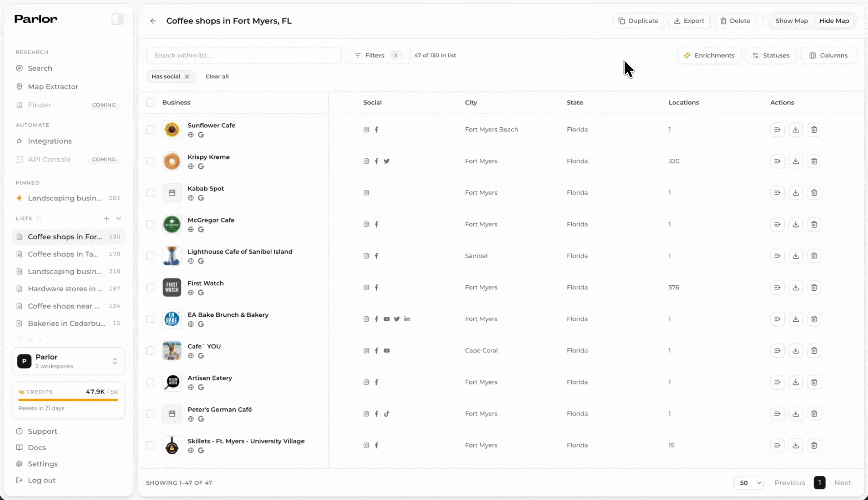Download the McGregor Cafe row

pos(795,224)
